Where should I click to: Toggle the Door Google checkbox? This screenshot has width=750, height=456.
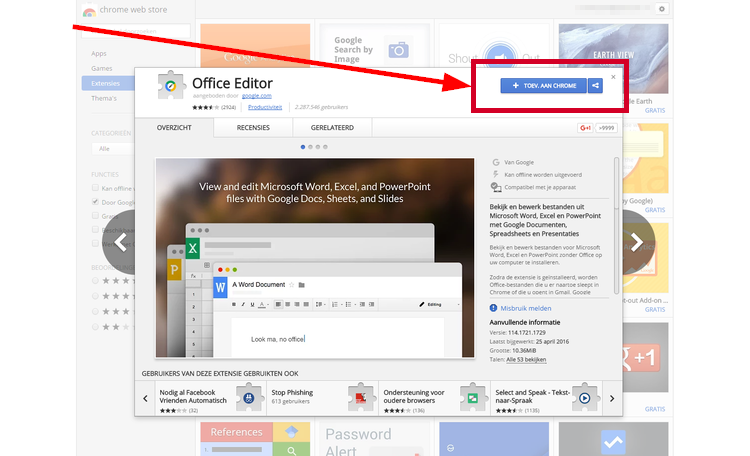(95, 201)
